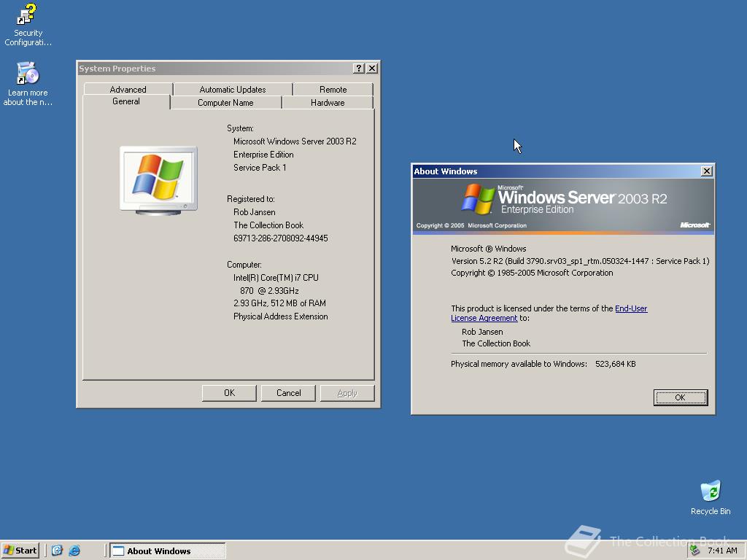Switch to the Automatic Updates tab

(233, 90)
